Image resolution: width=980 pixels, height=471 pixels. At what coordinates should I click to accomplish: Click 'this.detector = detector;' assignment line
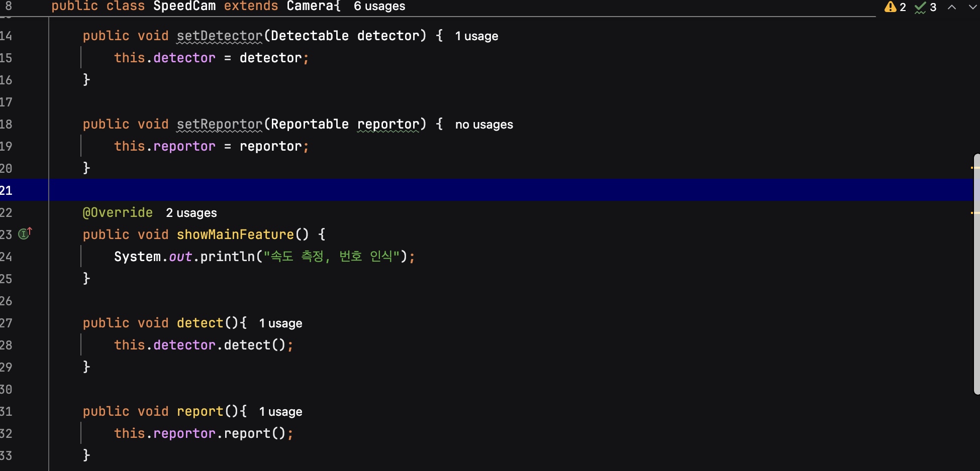pos(211,58)
